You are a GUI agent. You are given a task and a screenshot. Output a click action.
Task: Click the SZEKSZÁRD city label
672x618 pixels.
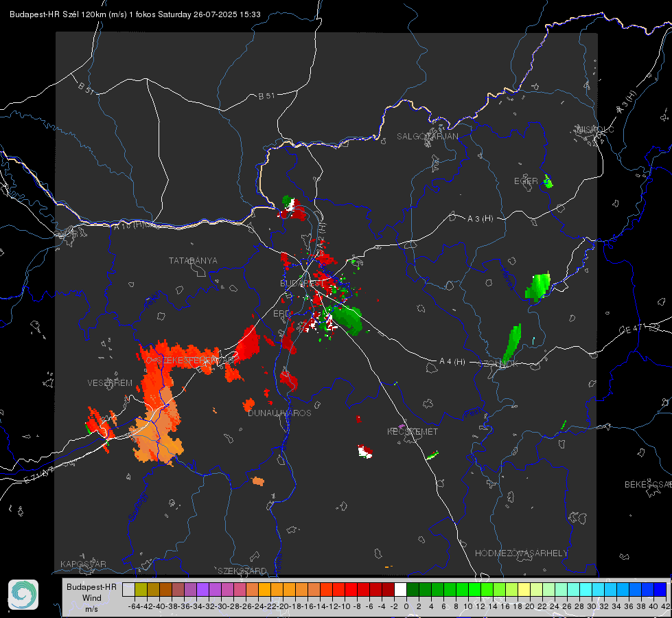pyautogui.click(x=242, y=571)
